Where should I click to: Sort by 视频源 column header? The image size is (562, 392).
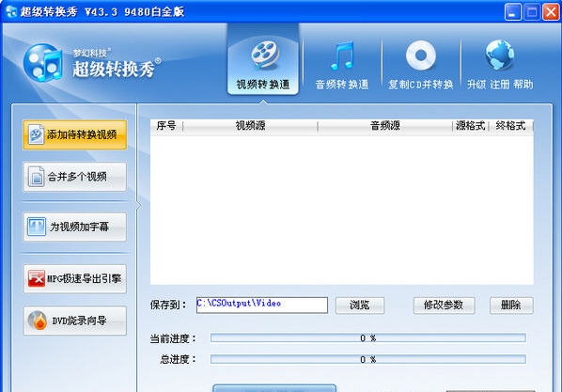point(250,126)
